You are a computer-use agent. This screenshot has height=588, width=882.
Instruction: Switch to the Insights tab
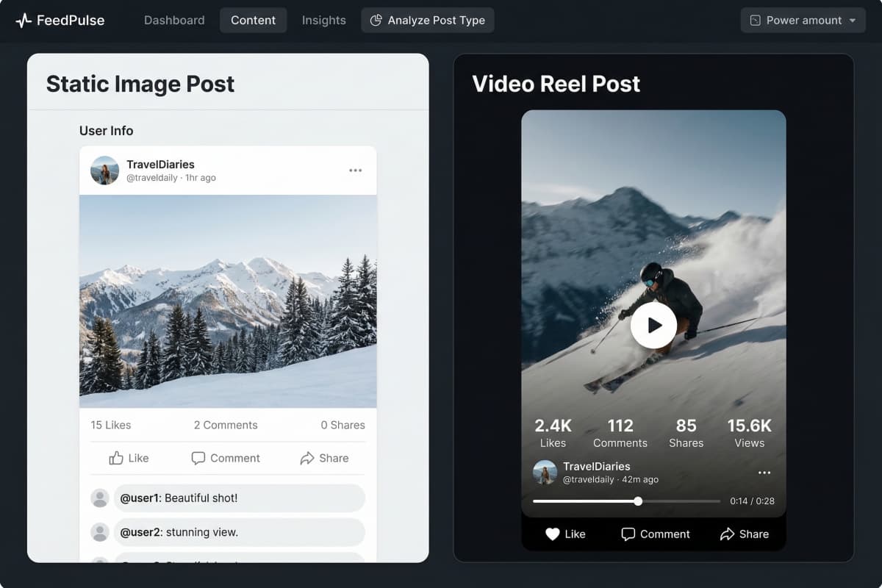click(323, 21)
